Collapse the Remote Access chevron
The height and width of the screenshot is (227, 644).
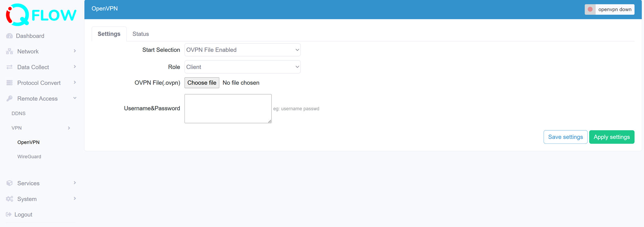(75, 98)
